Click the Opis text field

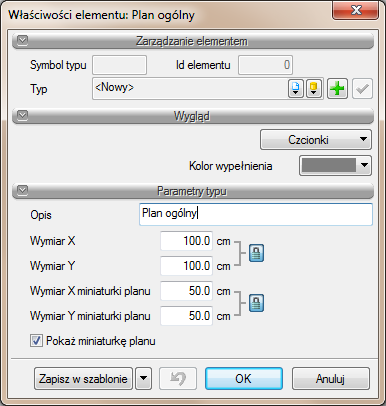(x=256, y=214)
